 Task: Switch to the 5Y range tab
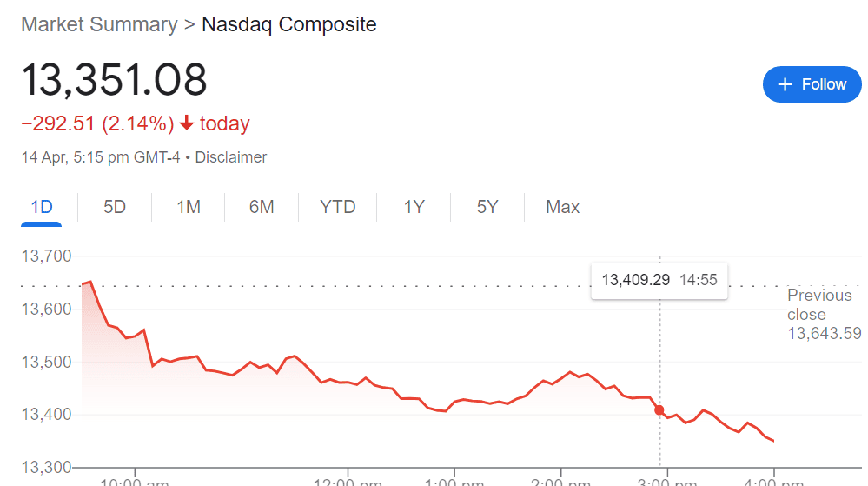click(487, 207)
